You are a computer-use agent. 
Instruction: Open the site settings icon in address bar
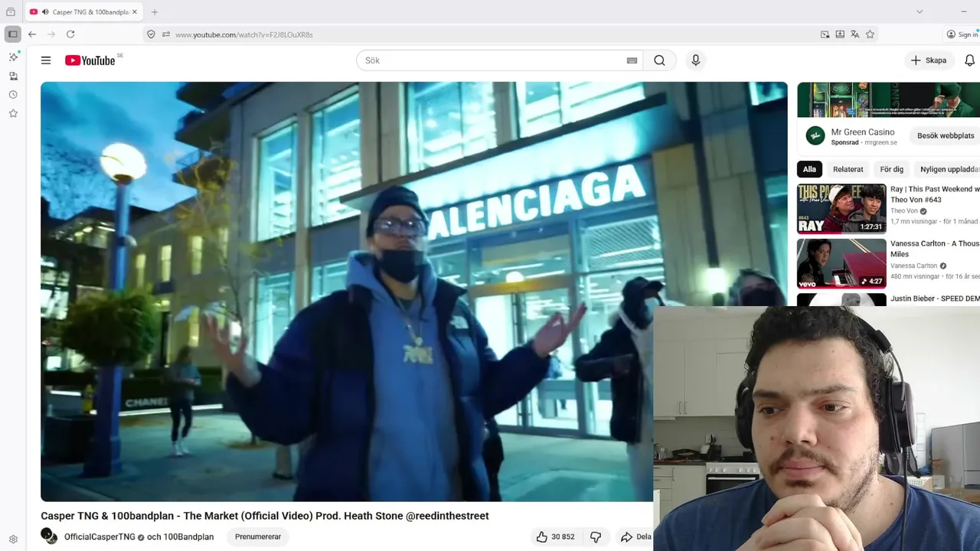(x=165, y=34)
